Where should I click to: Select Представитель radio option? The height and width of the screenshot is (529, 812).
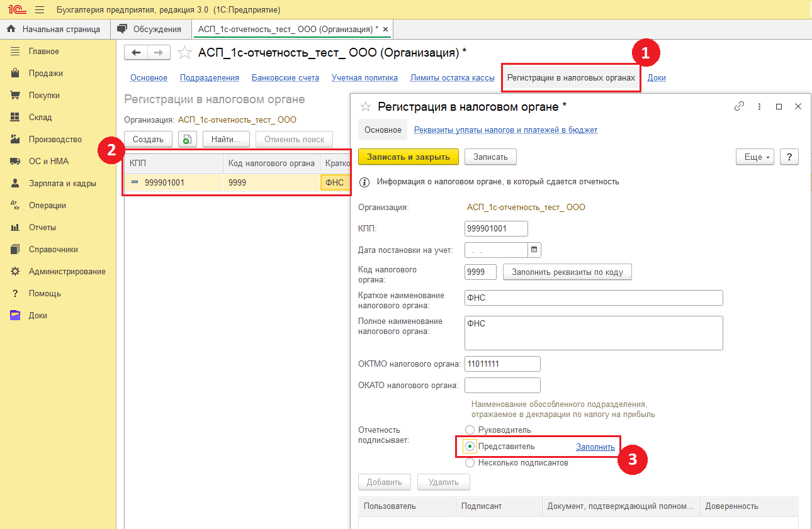[470, 446]
